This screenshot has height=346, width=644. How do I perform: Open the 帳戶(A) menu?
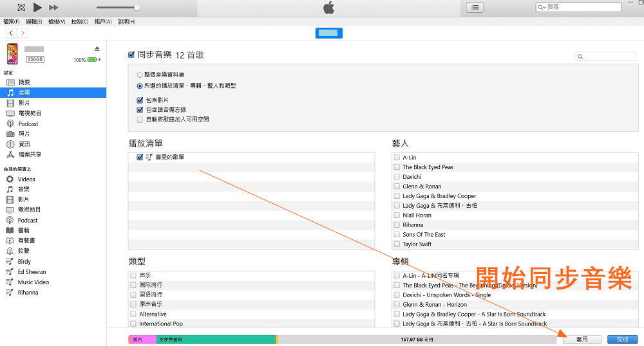pyautogui.click(x=103, y=21)
